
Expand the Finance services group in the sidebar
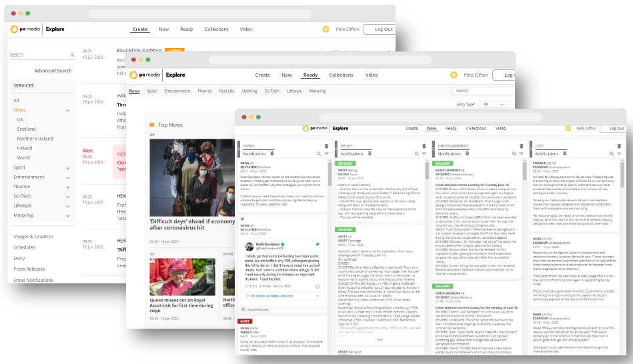tap(68, 187)
